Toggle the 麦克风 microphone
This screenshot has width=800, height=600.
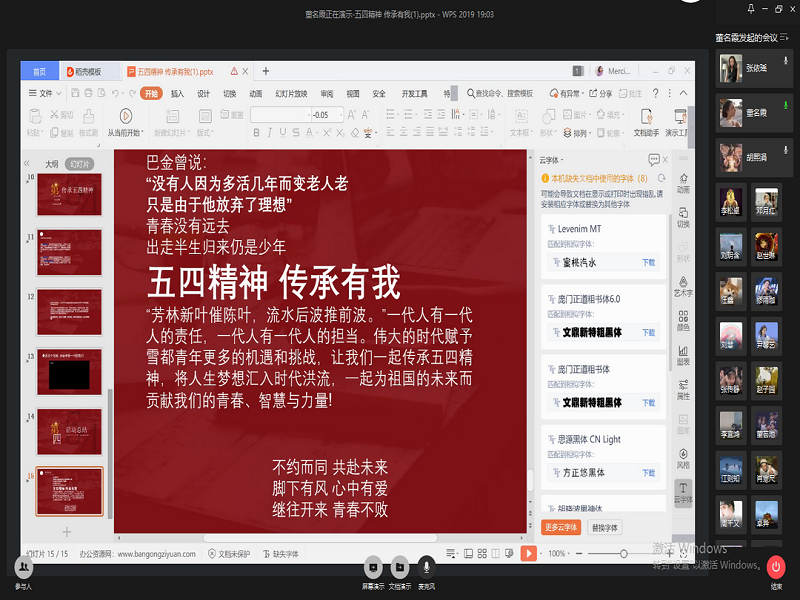tap(426, 567)
